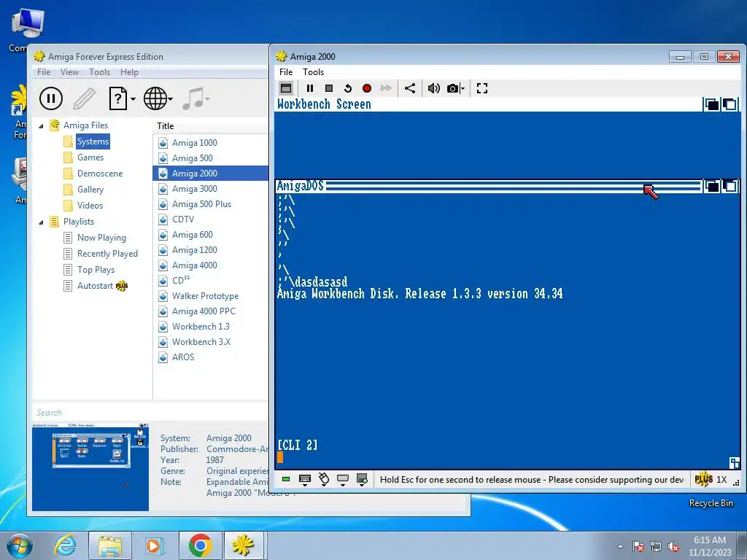Open the help document dropdown arrow
This screenshot has width=747, height=560.
click(133, 99)
